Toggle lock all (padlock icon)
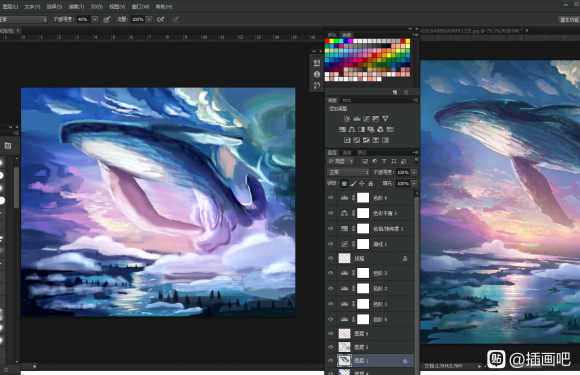580x375 pixels. [x=371, y=183]
